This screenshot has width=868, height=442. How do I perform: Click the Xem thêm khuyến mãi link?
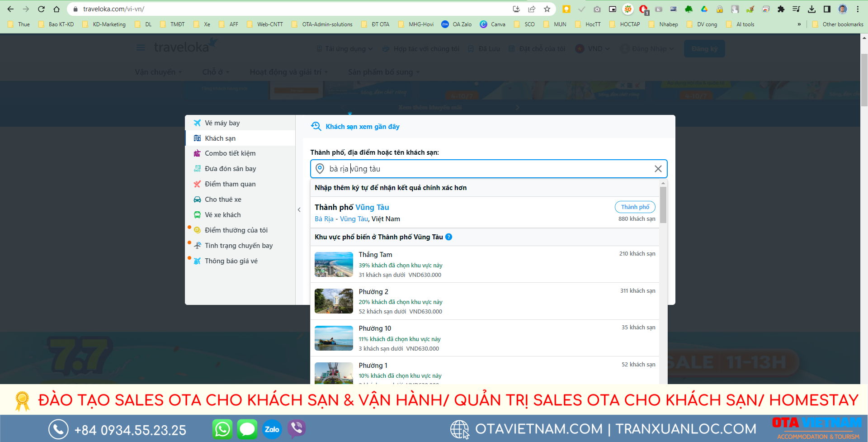[429, 107]
